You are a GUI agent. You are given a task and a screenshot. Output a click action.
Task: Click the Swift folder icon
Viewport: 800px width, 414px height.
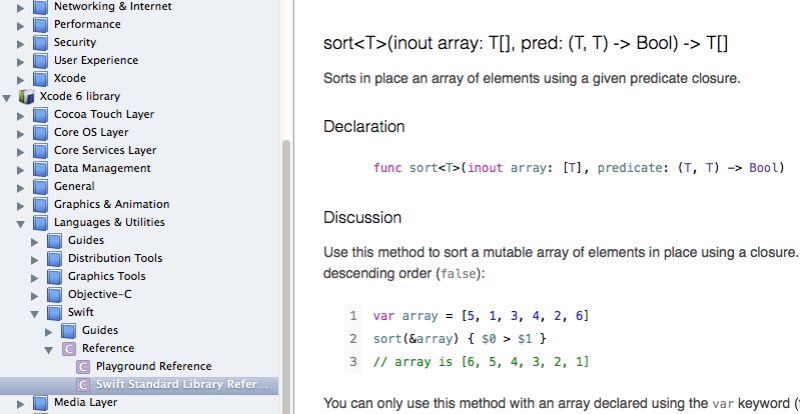click(x=55, y=312)
